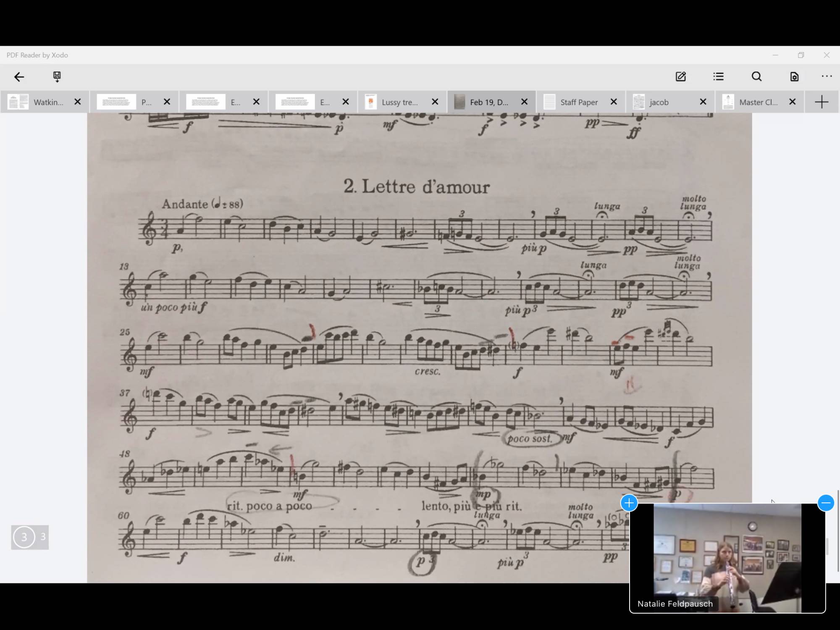The image size is (840, 630).
Task: Add a new tab with plus
Action: click(x=822, y=102)
